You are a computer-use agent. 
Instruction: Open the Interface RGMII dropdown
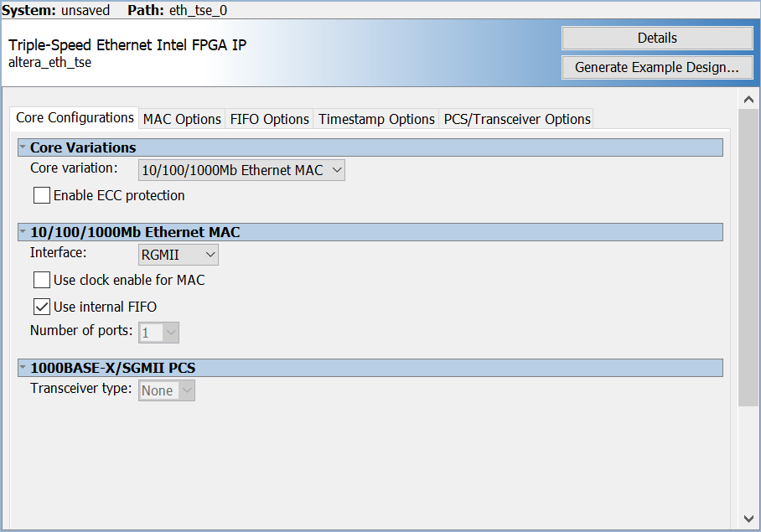(179, 255)
